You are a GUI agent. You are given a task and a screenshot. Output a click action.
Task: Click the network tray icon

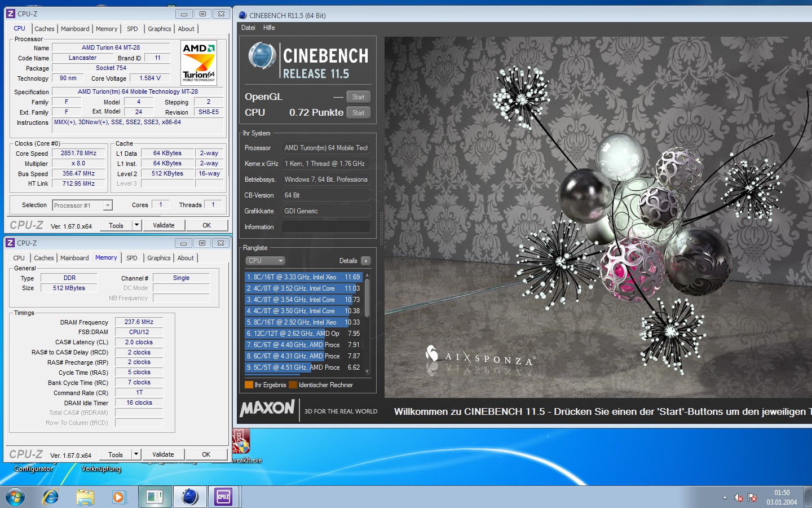(x=752, y=497)
